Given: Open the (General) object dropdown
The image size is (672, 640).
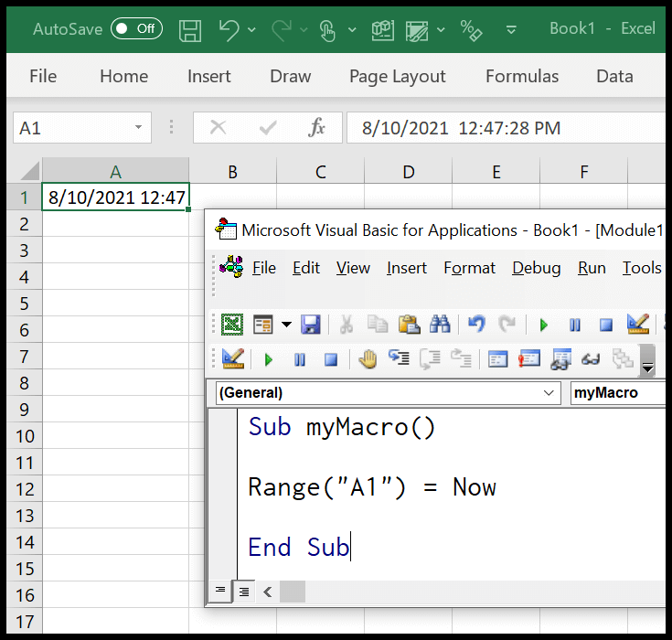Looking at the screenshot, I should coord(549,392).
